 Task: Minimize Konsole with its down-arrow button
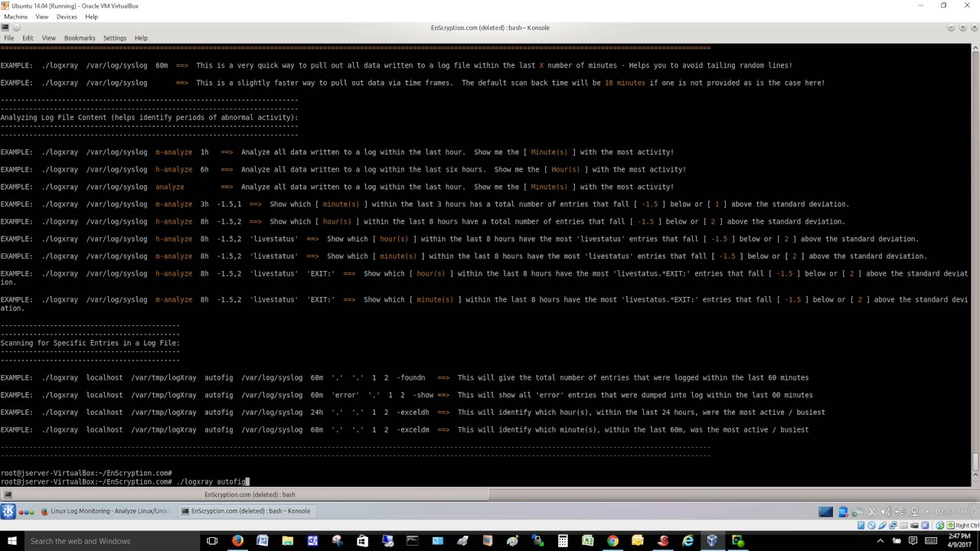click(952, 28)
